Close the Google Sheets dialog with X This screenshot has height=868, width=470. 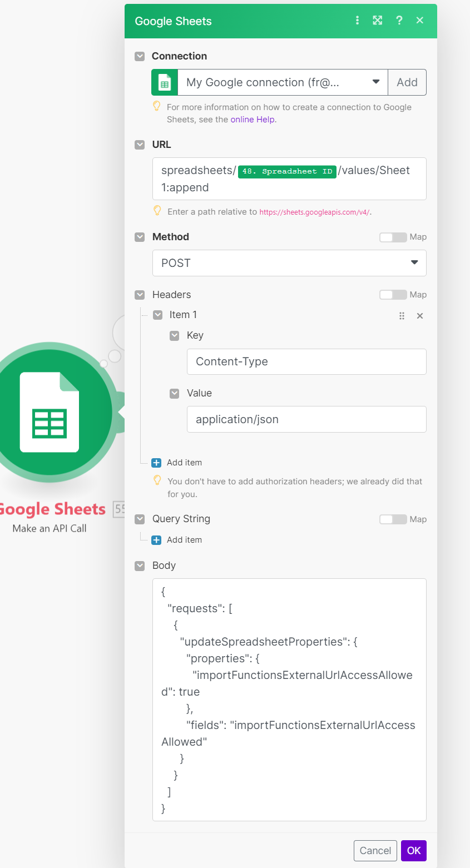(x=420, y=21)
